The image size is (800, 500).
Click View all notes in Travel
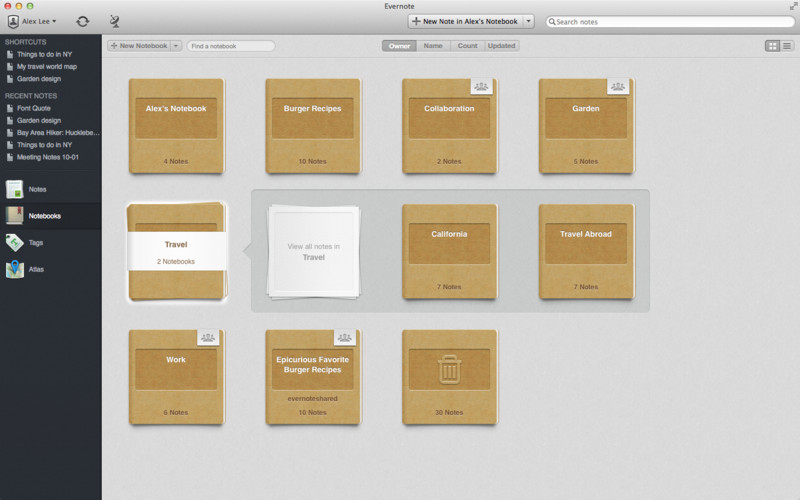(x=314, y=252)
